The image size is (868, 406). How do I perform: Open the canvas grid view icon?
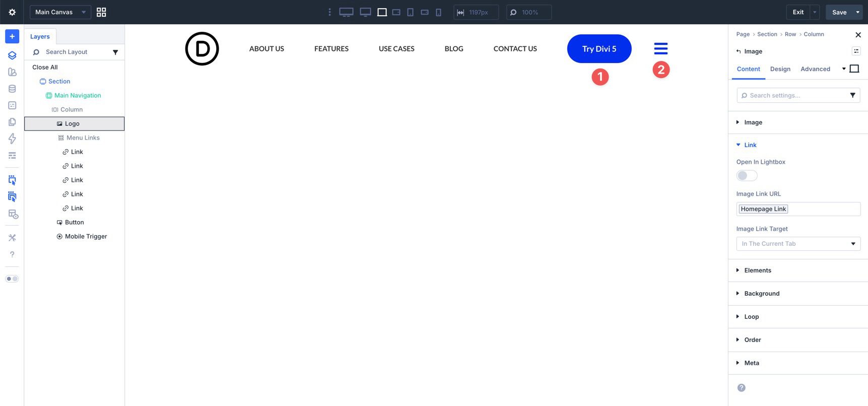point(101,12)
